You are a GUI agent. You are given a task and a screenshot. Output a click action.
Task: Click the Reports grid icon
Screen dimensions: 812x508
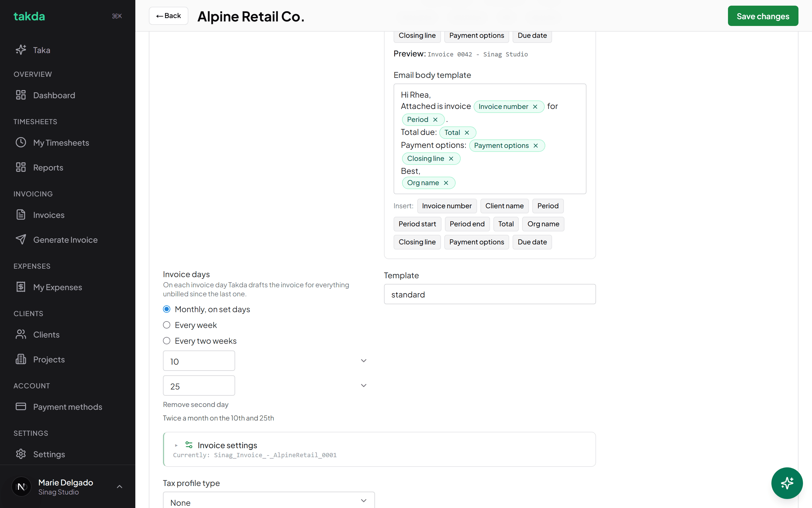pos(21,167)
